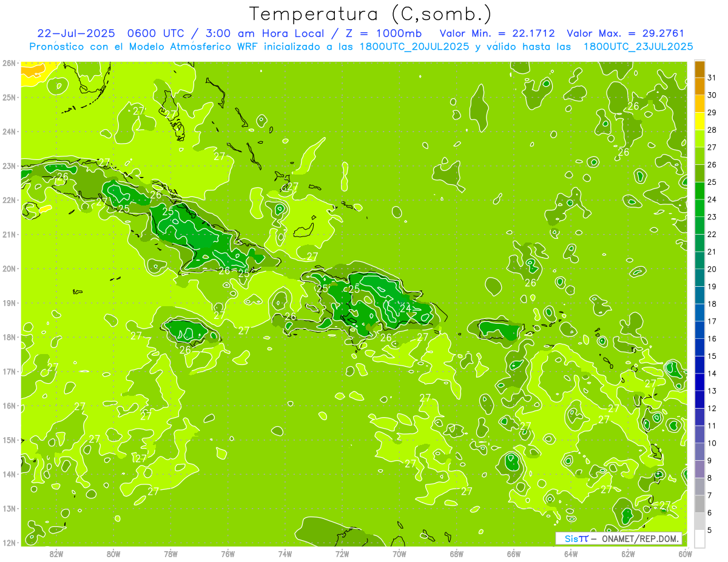
Task: Click the legend label 31
Action: (x=712, y=78)
